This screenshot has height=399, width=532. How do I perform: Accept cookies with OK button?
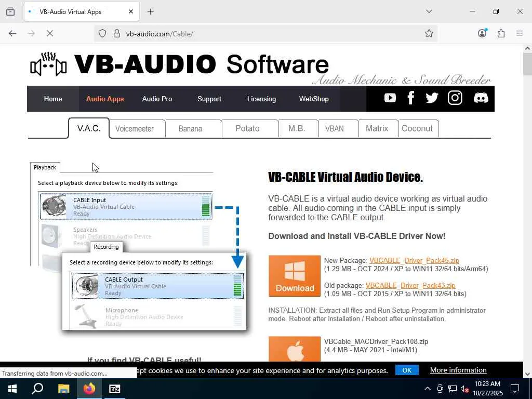pyautogui.click(x=407, y=370)
